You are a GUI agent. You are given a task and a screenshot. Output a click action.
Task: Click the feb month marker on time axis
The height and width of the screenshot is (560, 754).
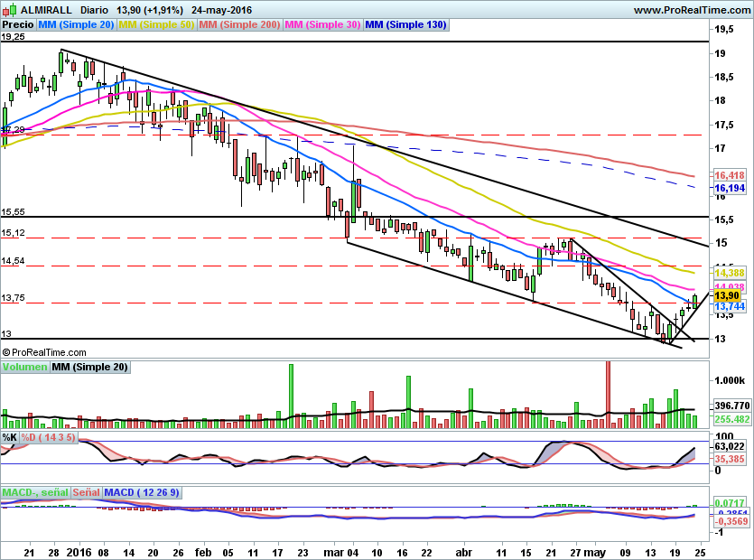[203, 553]
